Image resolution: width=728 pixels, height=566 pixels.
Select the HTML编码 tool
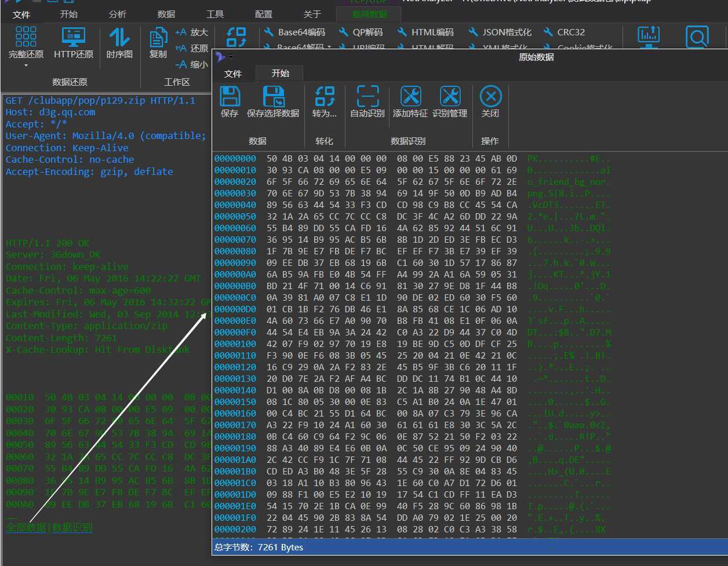tap(425, 32)
